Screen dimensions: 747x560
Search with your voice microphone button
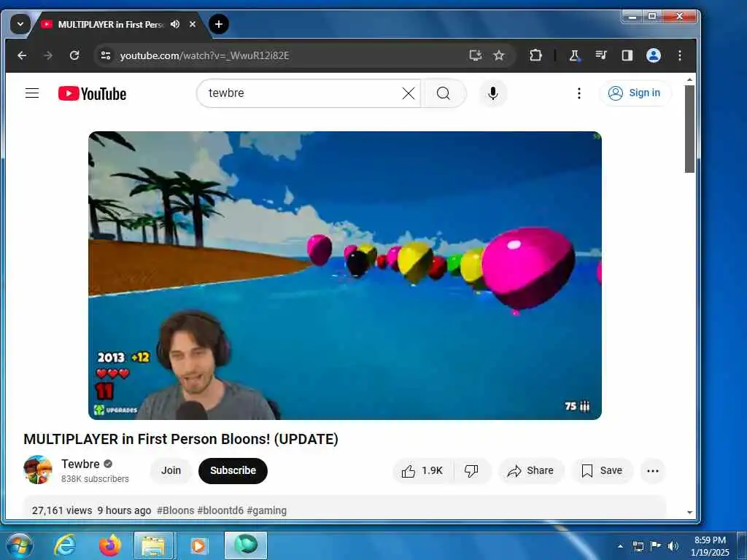coord(493,93)
